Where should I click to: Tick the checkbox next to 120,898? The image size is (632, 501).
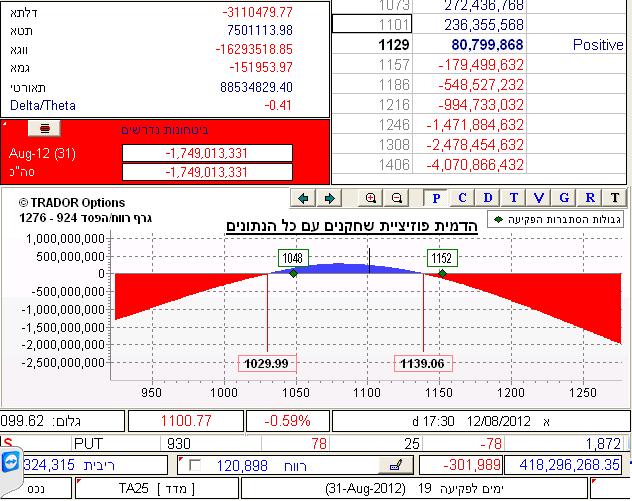(195, 465)
